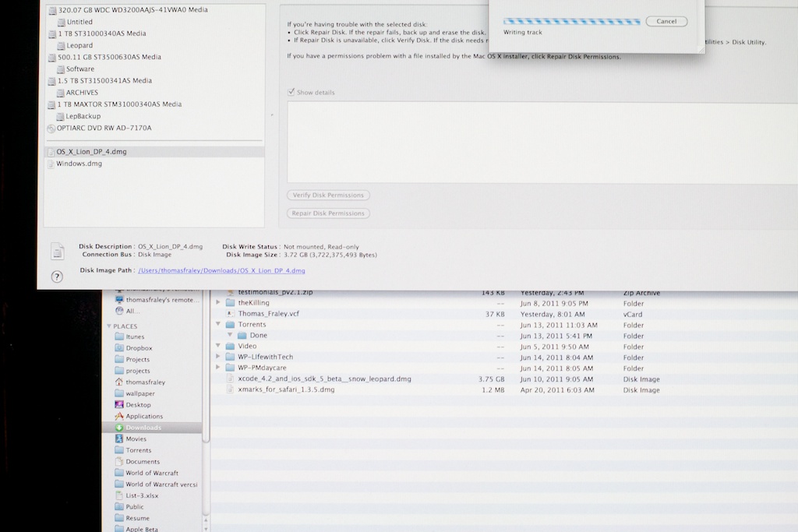
Task: Select testimonials_pv2.1.zip file in Finder
Action: 275,293
